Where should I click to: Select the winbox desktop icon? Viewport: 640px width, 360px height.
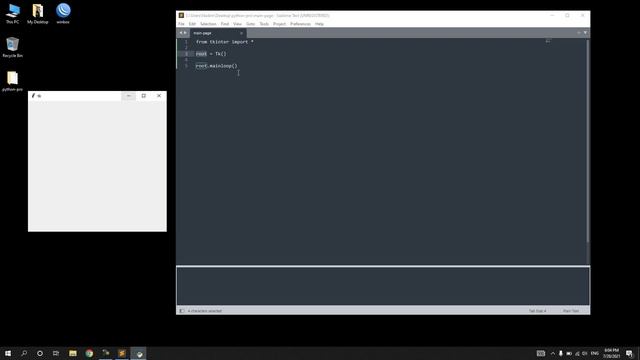click(x=63, y=14)
